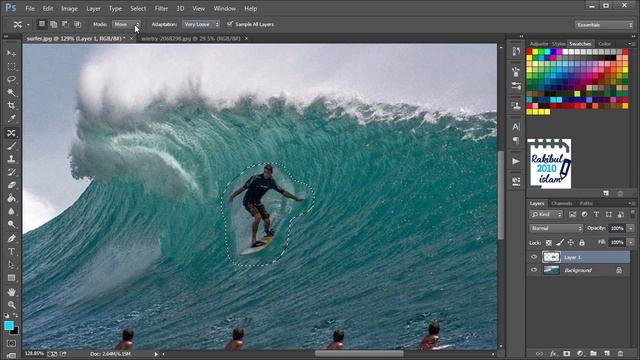Select the Dodge tool
The width and height of the screenshot is (640, 360).
coord(11,224)
